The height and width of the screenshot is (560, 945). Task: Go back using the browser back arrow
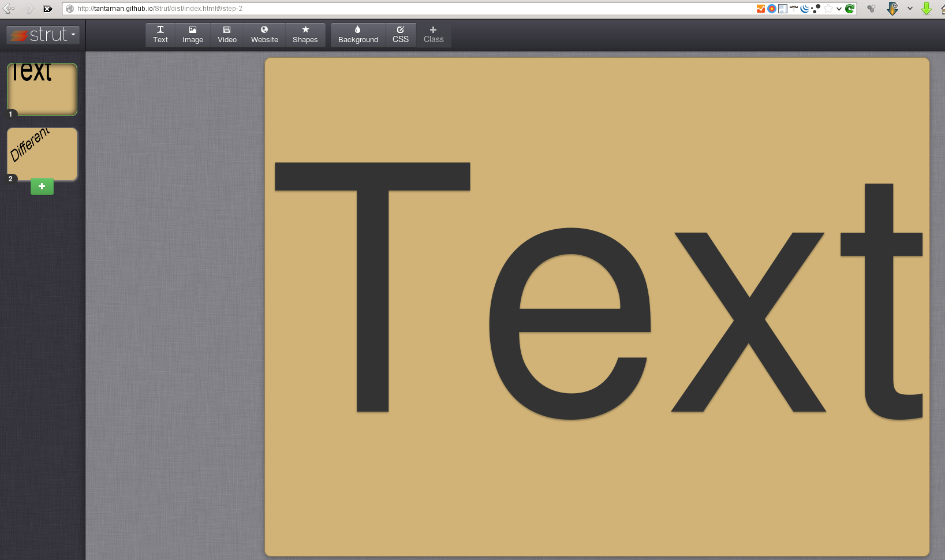[9, 9]
